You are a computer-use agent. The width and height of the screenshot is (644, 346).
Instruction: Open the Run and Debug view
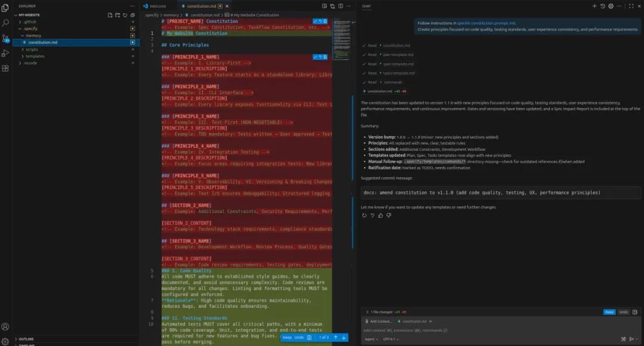(x=5, y=53)
